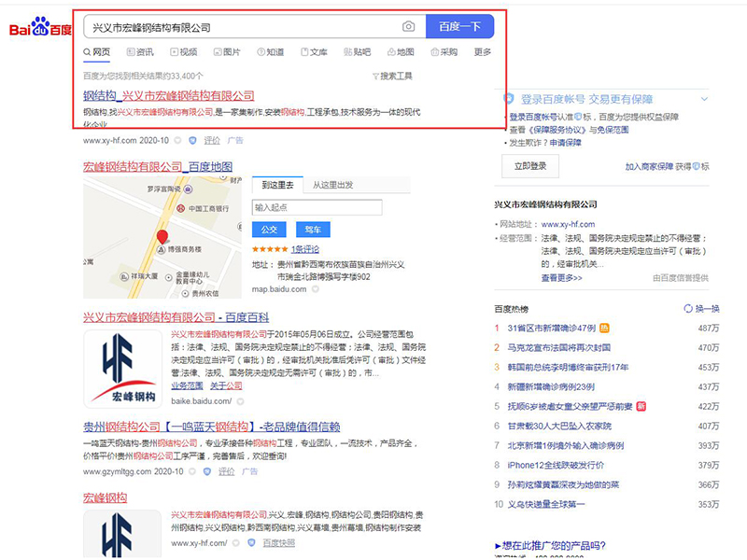
Task: Click 换一换 refresh icon
Action: [688, 309]
